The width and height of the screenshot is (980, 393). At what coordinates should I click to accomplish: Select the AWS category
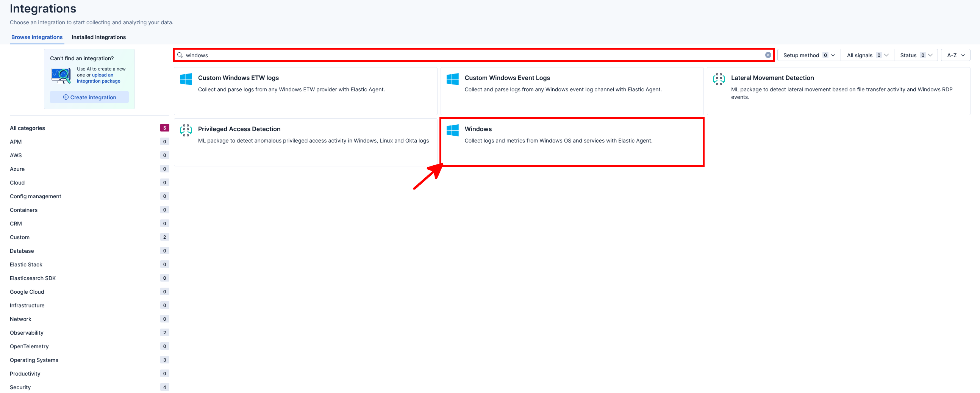click(89, 155)
